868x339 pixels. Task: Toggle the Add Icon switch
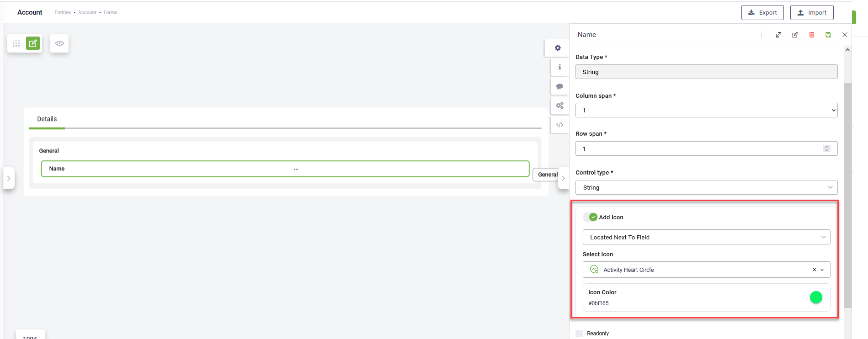tap(591, 217)
